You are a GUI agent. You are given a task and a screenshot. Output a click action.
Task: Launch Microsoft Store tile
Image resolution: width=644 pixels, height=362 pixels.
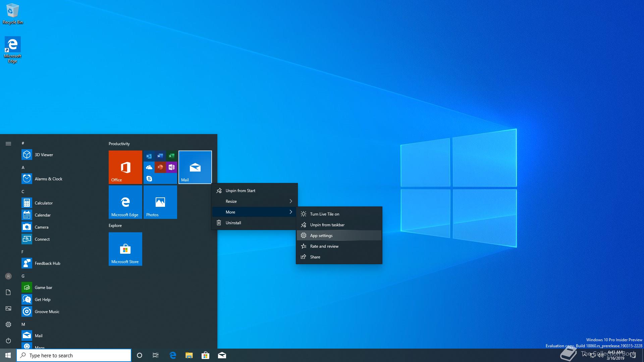[x=125, y=249]
